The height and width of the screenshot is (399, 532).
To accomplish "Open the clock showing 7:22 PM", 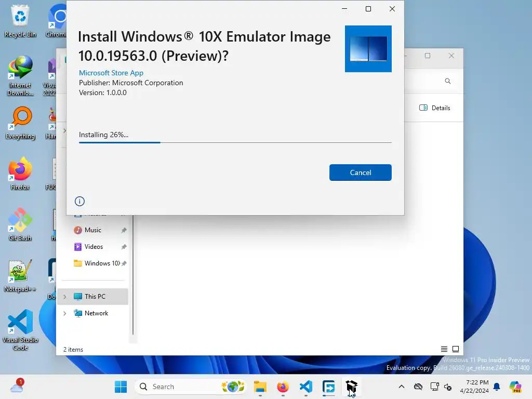I will (474, 387).
